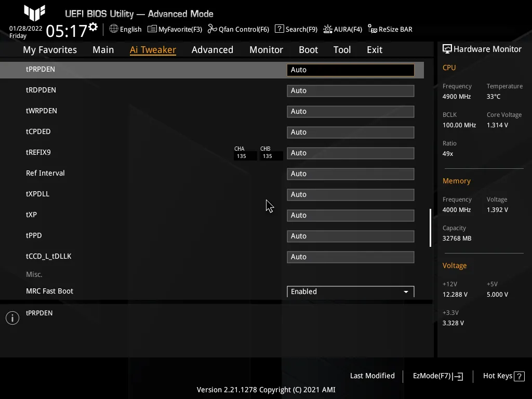Select the tPPD Auto field

point(351,236)
